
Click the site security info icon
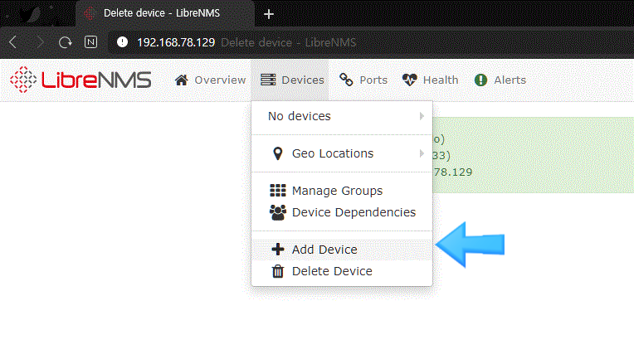coord(122,42)
